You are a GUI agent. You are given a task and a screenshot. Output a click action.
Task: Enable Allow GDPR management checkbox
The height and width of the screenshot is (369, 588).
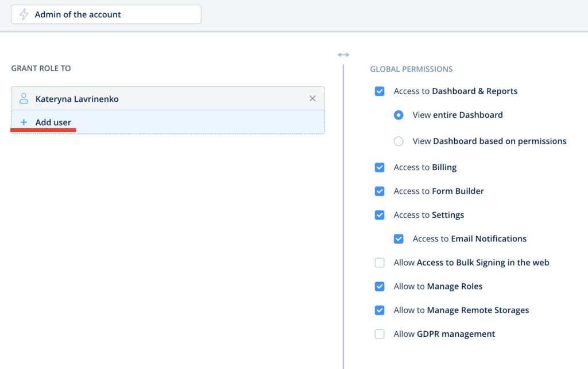pyautogui.click(x=380, y=334)
